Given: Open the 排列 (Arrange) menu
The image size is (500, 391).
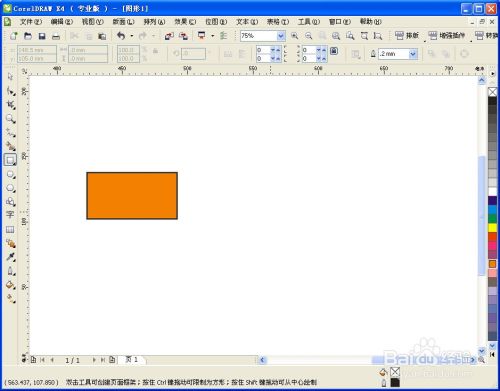Looking at the screenshot, I should tap(154, 22).
